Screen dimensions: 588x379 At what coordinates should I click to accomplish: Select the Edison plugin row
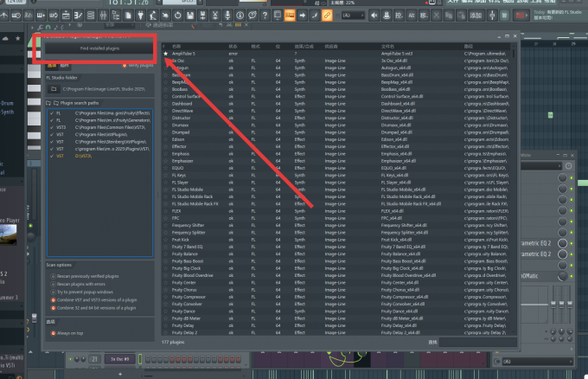click(x=337, y=139)
